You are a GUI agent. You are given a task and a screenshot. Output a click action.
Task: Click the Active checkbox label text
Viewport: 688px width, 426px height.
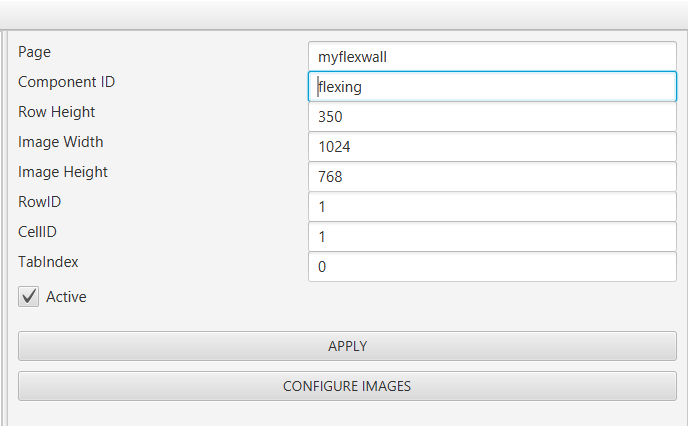(66, 297)
